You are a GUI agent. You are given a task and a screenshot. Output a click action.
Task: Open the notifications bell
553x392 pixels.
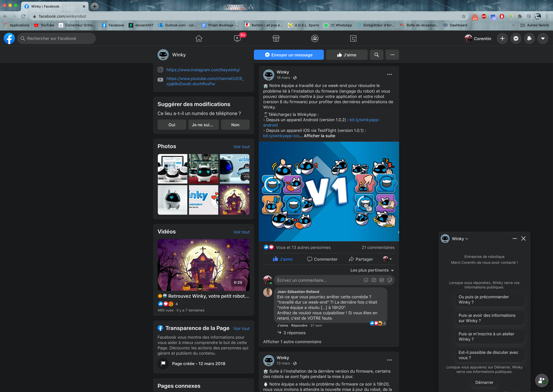click(x=529, y=38)
